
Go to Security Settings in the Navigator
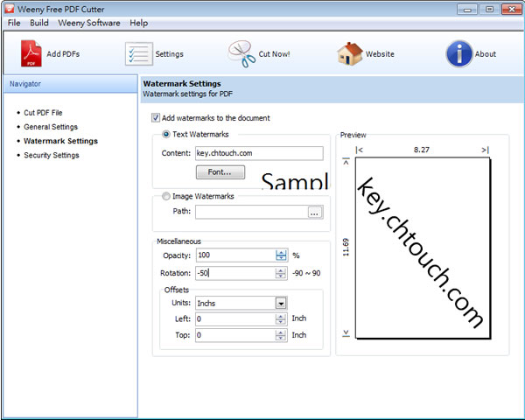[52, 155]
